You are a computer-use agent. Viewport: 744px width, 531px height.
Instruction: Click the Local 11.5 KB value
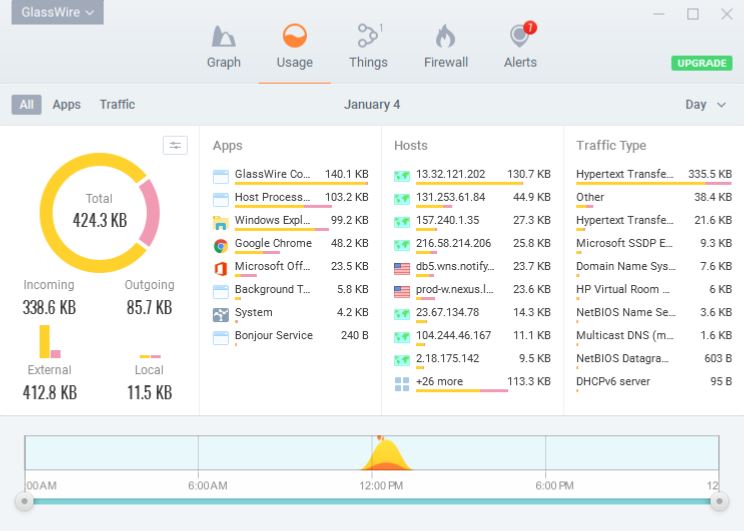pyautogui.click(x=149, y=392)
